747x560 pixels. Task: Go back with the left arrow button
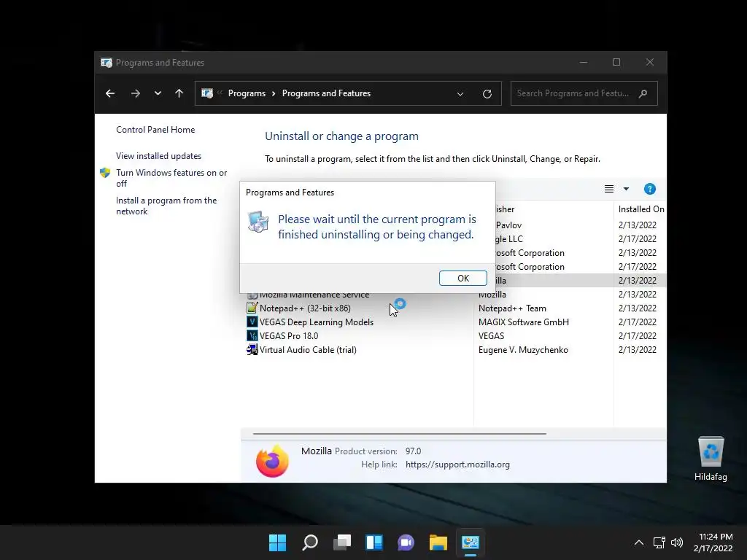(x=110, y=93)
